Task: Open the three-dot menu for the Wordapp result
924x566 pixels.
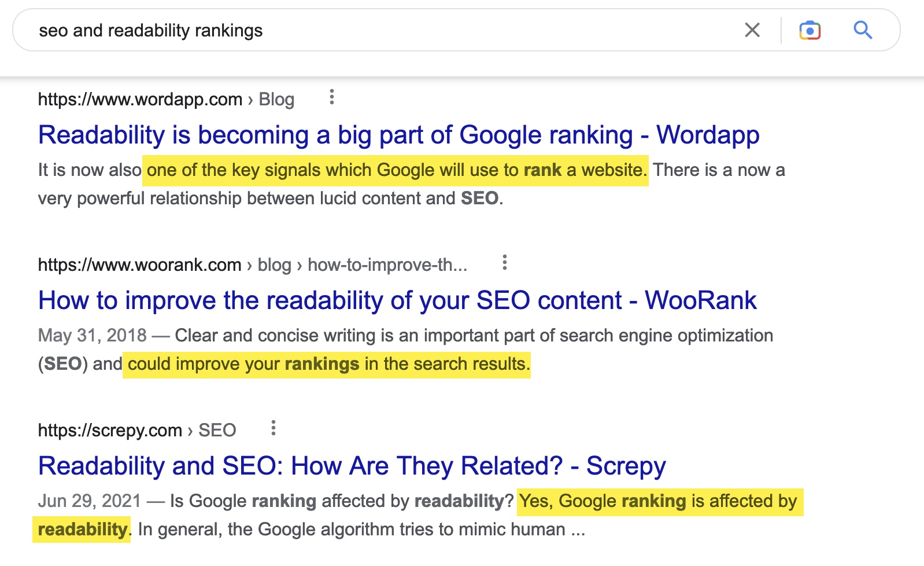Action: pos(331,97)
